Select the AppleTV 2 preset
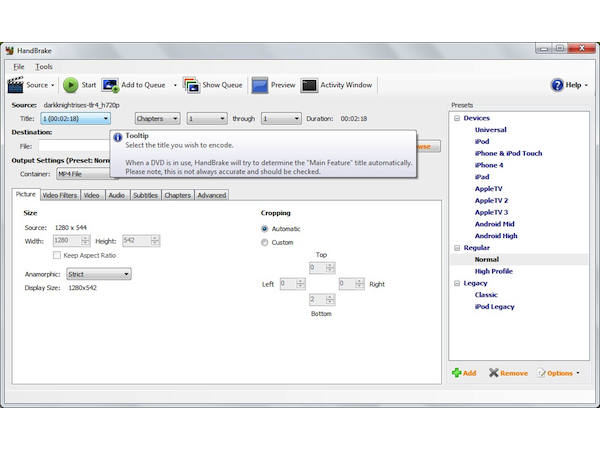This screenshot has width=600, height=450. coord(491,201)
